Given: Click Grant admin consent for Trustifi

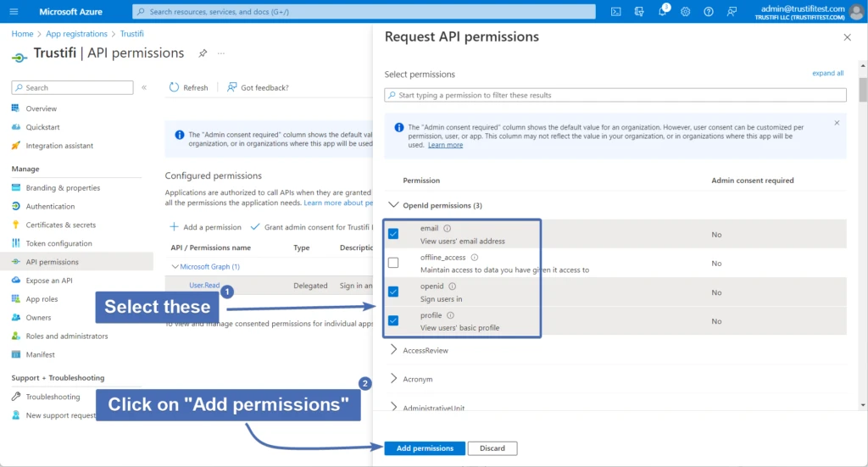Looking at the screenshot, I should tap(311, 227).
